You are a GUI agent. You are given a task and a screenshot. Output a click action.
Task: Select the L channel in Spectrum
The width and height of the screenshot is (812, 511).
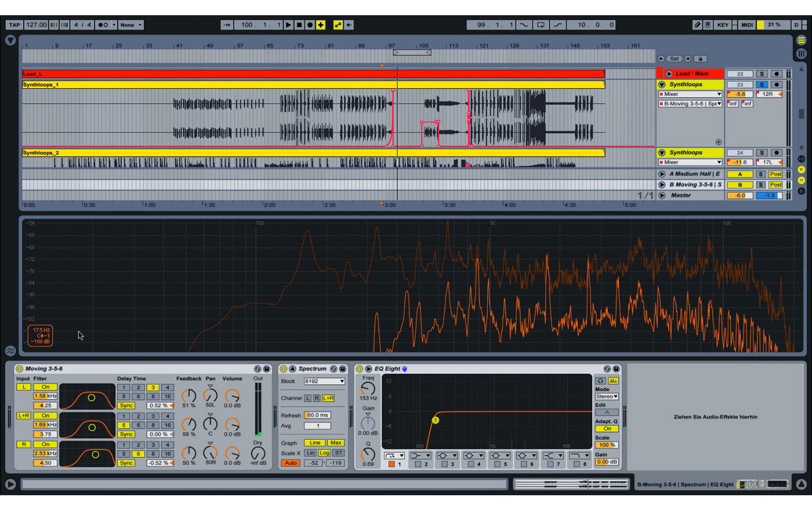pos(308,398)
